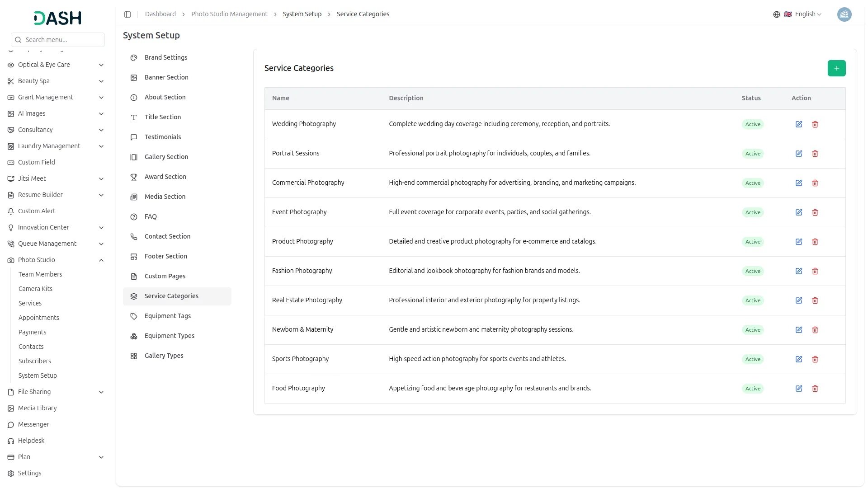Screen dimensions: 868x488
Task: Toggle the sidebar collapse icon near breadcrumbs
Action: click(127, 14)
